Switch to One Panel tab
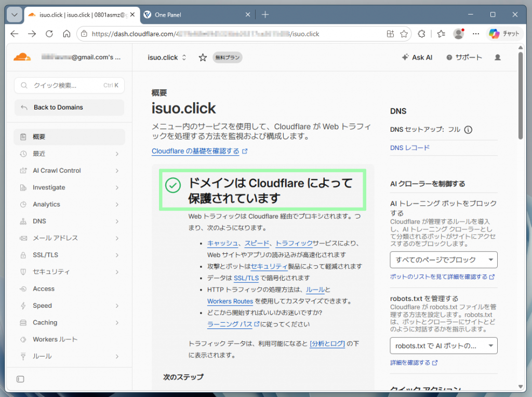 tap(196, 15)
